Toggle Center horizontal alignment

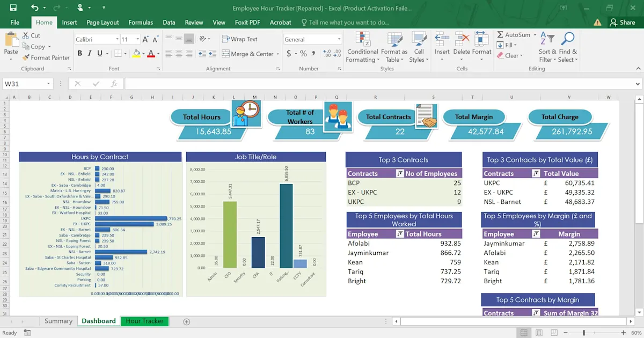coord(179,54)
